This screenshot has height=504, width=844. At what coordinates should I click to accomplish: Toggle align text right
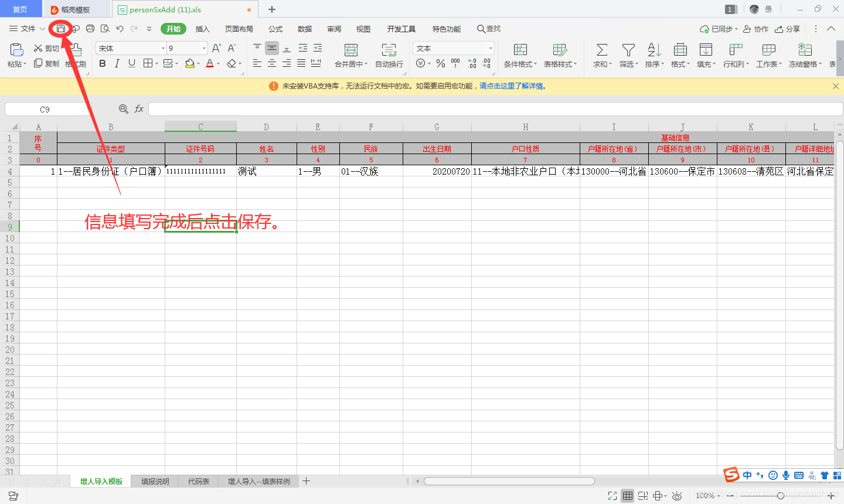tap(287, 63)
